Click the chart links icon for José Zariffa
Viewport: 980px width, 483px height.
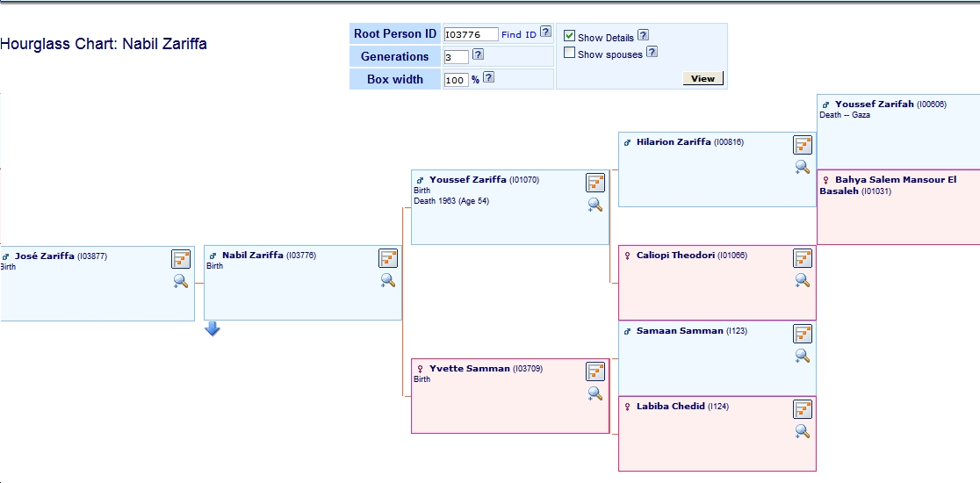[181, 258]
